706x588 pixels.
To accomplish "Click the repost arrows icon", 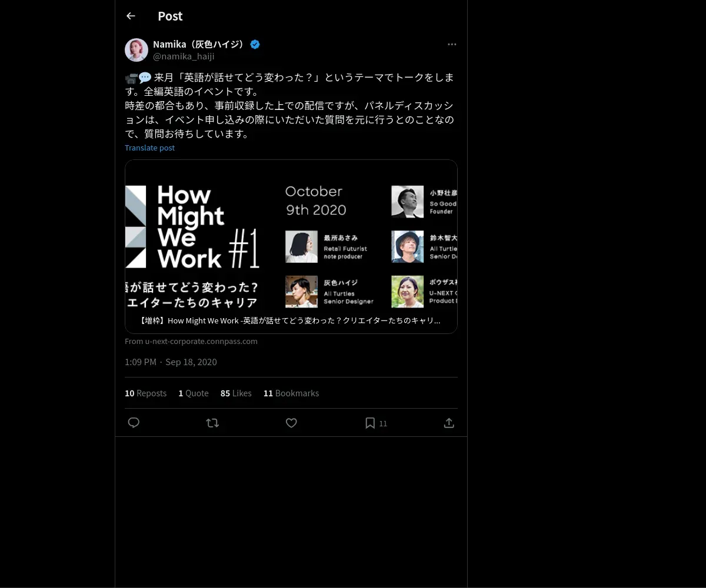I will (212, 423).
